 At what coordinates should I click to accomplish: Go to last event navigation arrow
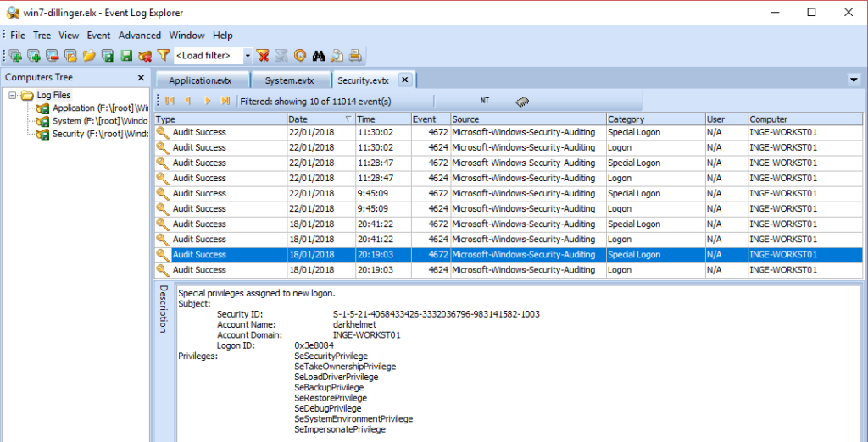[x=225, y=101]
